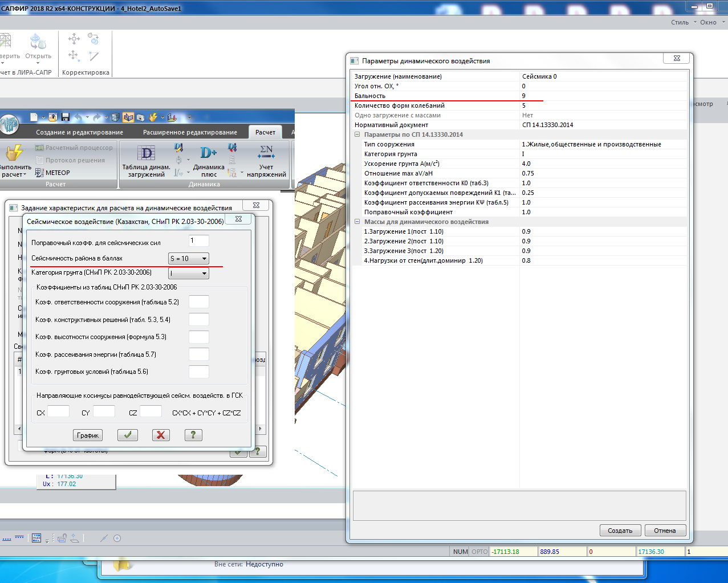728x583 pixels.
Task: Click the Поправочный коэфф. input field
Action: pos(198,241)
